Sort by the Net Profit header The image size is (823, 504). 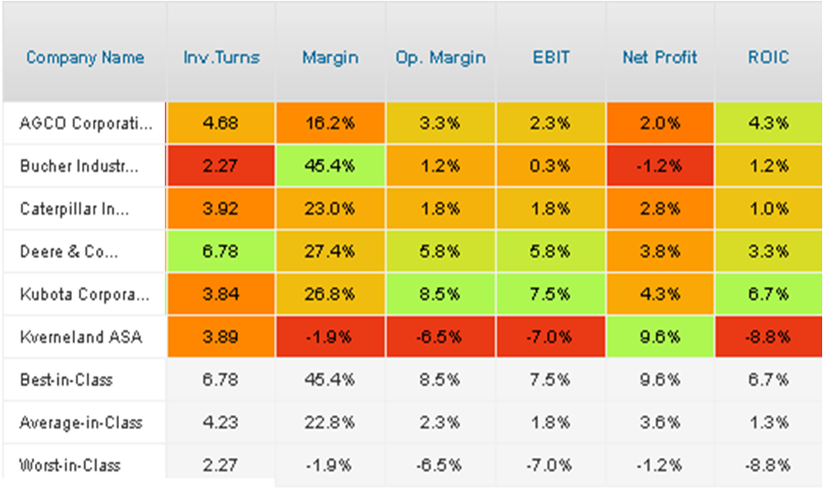660,57
